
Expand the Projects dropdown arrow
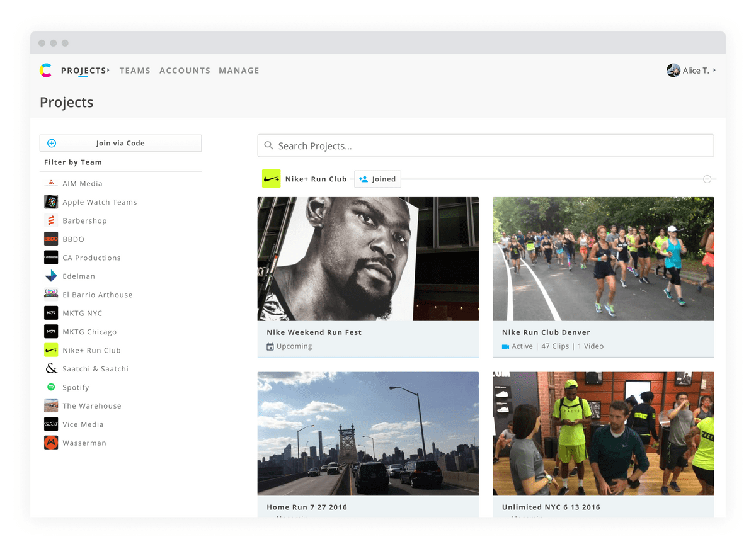pos(108,70)
